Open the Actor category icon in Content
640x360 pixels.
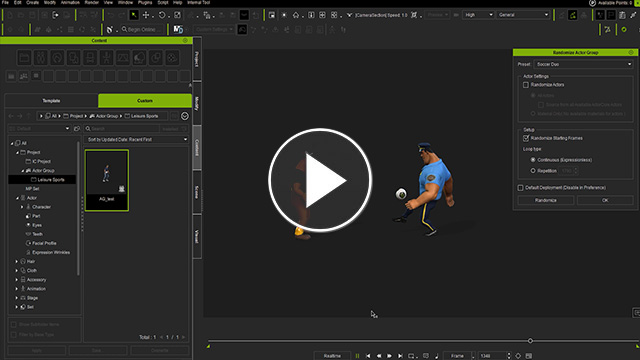pyautogui.click(x=40, y=58)
